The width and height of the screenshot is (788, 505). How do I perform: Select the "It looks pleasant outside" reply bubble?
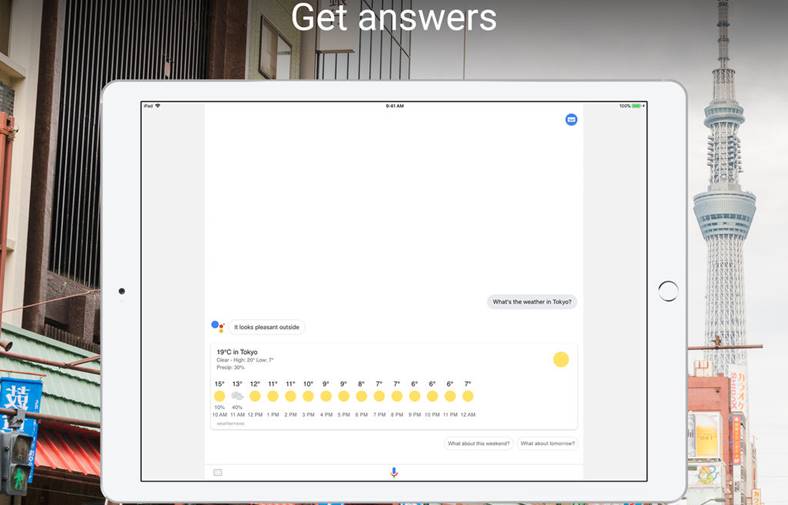[267, 327]
